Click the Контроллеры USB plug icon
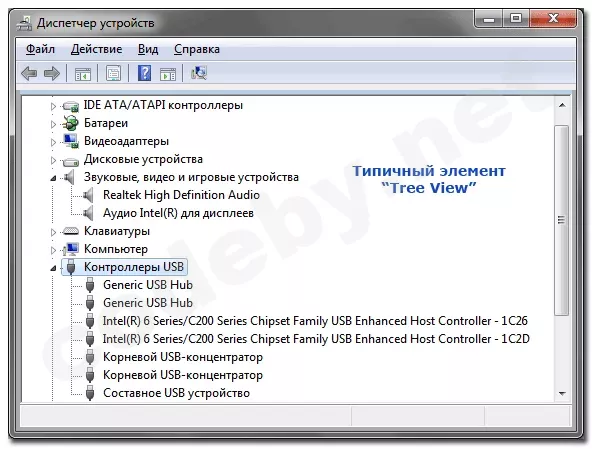Viewport: 592px width, 449px height. click(x=71, y=267)
